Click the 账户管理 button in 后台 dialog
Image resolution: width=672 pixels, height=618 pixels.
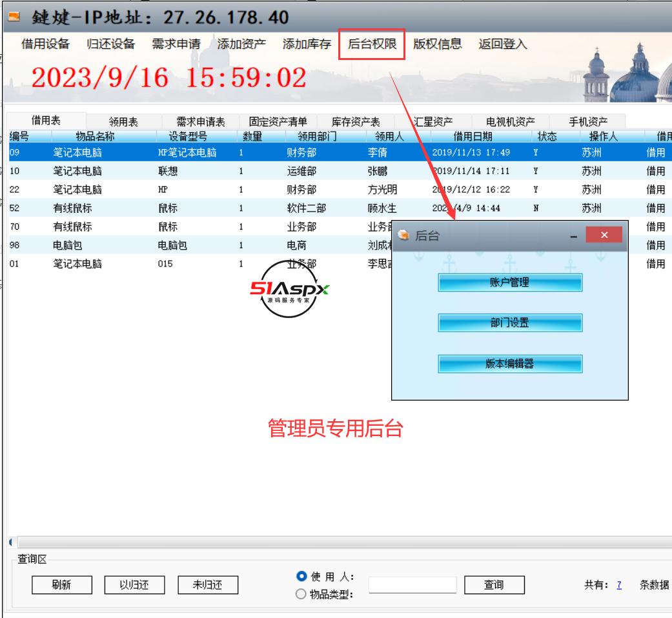pos(510,283)
